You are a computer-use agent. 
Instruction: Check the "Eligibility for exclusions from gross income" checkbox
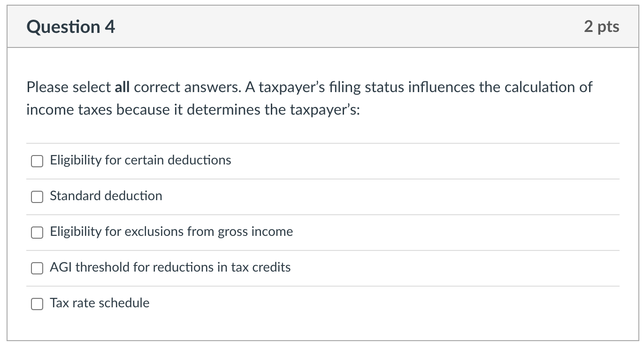point(37,232)
